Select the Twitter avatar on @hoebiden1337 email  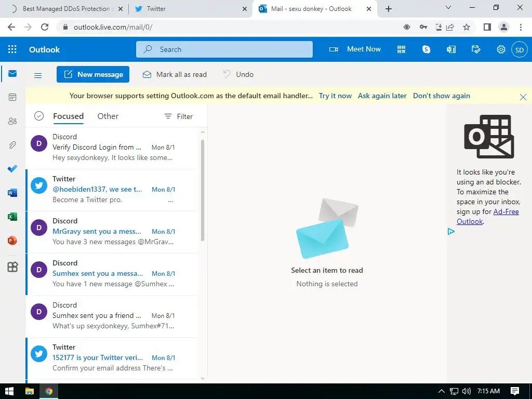(x=39, y=185)
